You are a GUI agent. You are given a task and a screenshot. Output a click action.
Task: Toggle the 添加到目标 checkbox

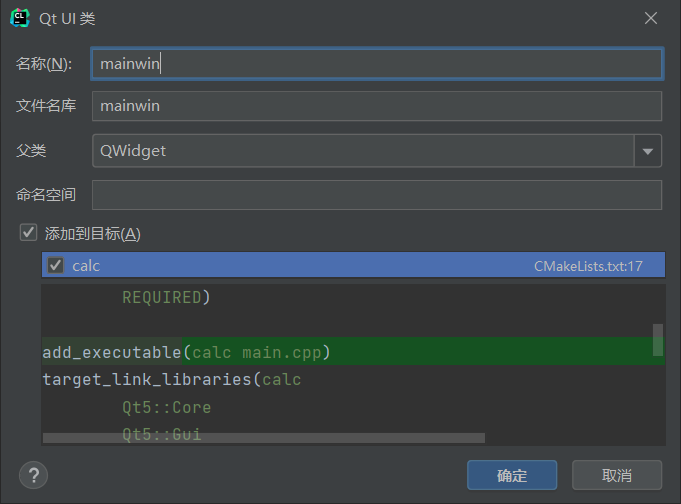pyautogui.click(x=29, y=232)
